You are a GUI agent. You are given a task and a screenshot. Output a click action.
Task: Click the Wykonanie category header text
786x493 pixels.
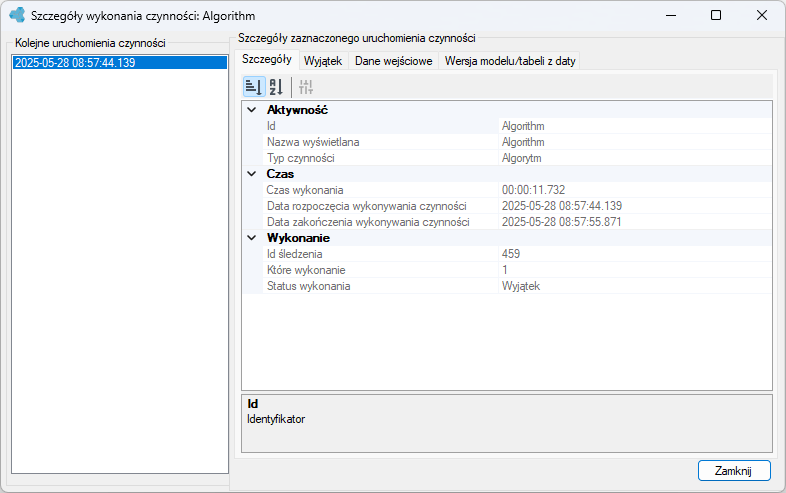[298, 238]
